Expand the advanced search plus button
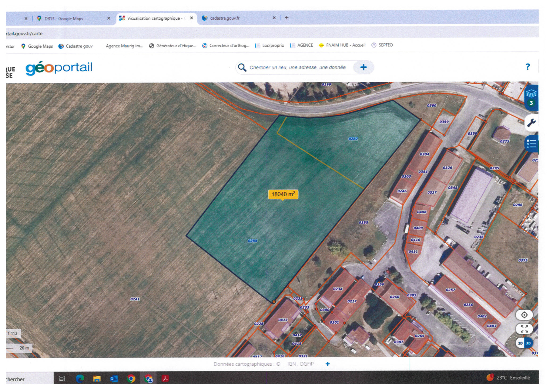Image resolution: width=551 pixels, height=392 pixels. [363, 67]
